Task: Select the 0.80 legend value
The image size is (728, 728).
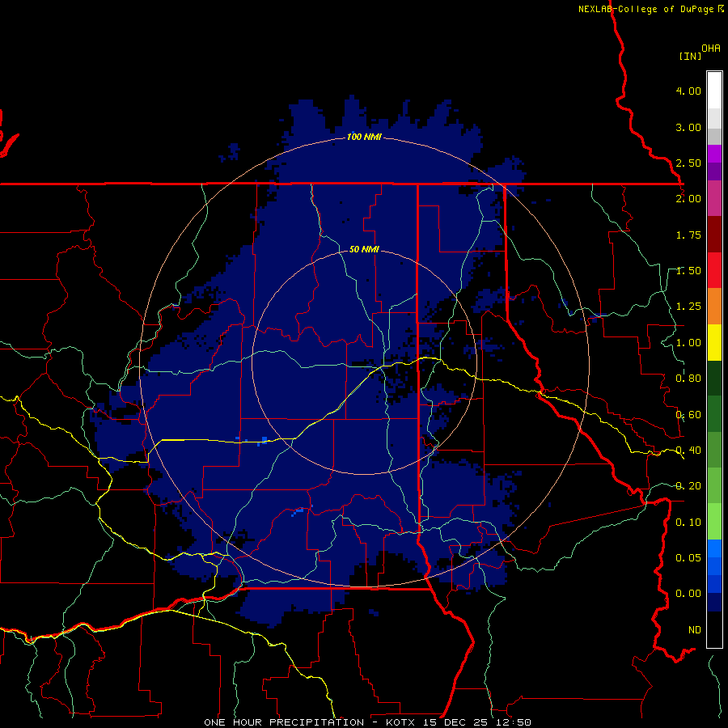Action: click(688, 379)
